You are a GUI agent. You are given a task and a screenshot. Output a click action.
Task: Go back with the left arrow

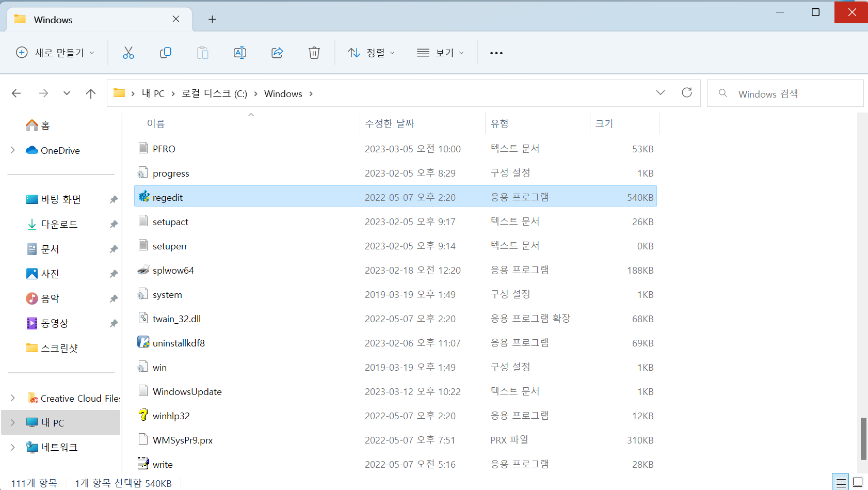(x=17, y=93)
